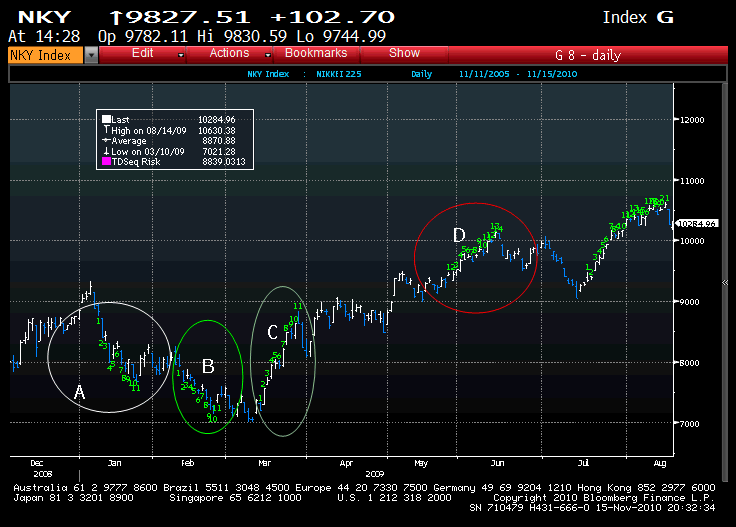Click the collapse chevron at chart right edge
736x527 pixels.
[725, 283]
